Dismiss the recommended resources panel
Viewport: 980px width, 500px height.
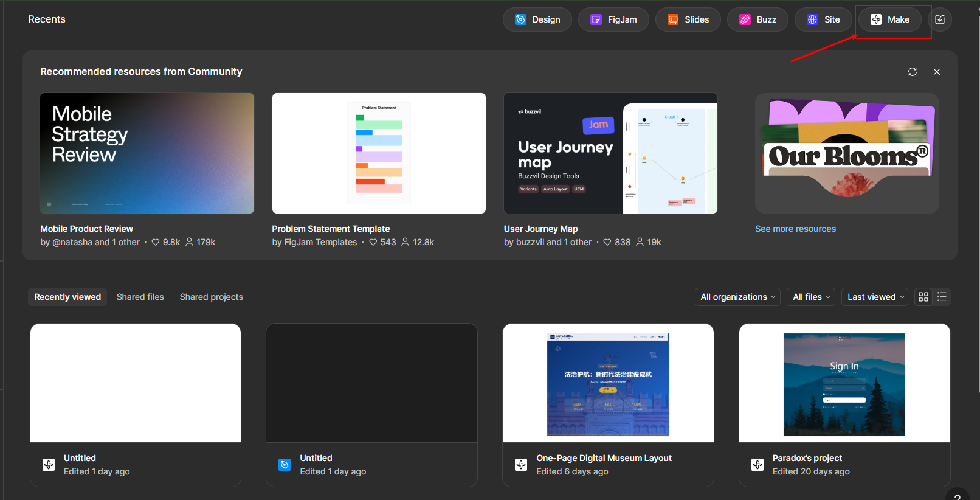tap(937, 72)
